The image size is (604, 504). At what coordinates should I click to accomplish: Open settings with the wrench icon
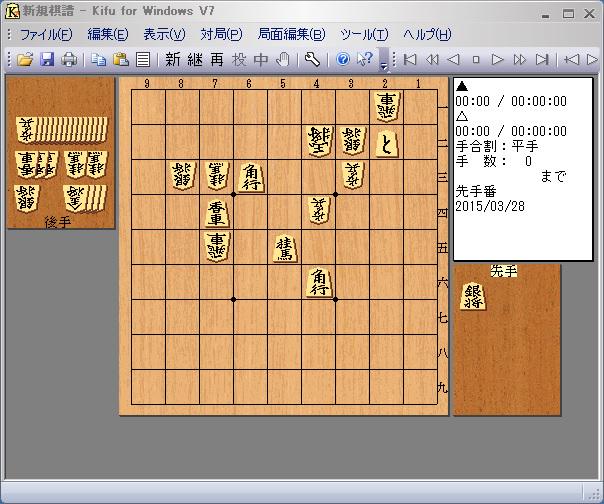coord(312,59)
